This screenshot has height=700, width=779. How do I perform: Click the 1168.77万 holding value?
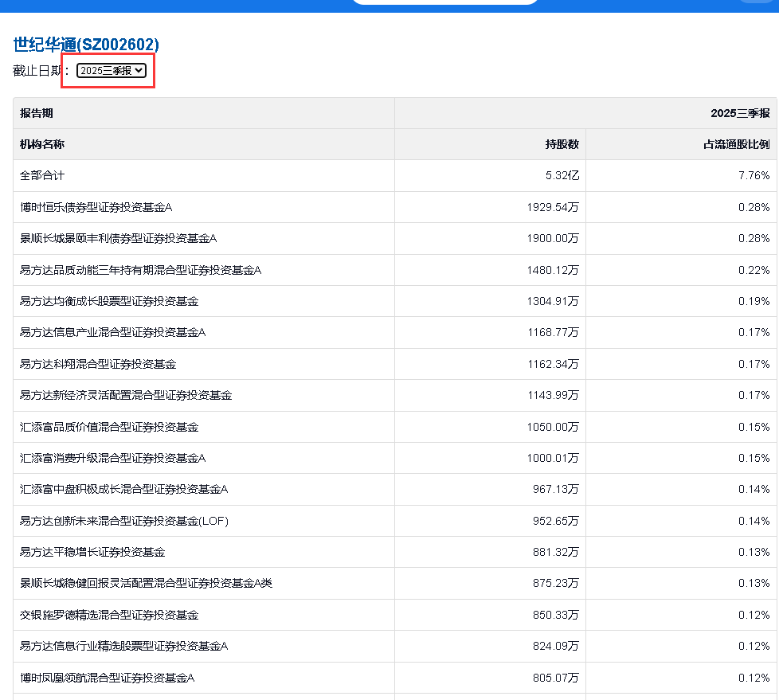[554, 332]
